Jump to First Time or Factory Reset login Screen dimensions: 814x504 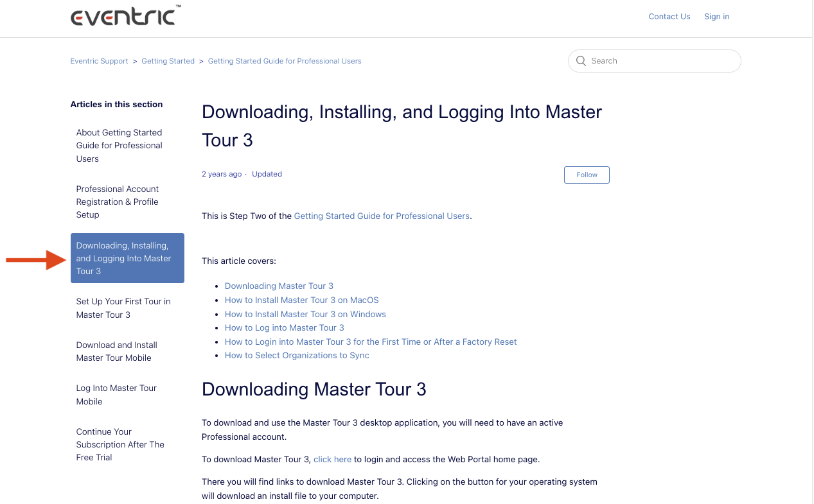pos(371,342)
